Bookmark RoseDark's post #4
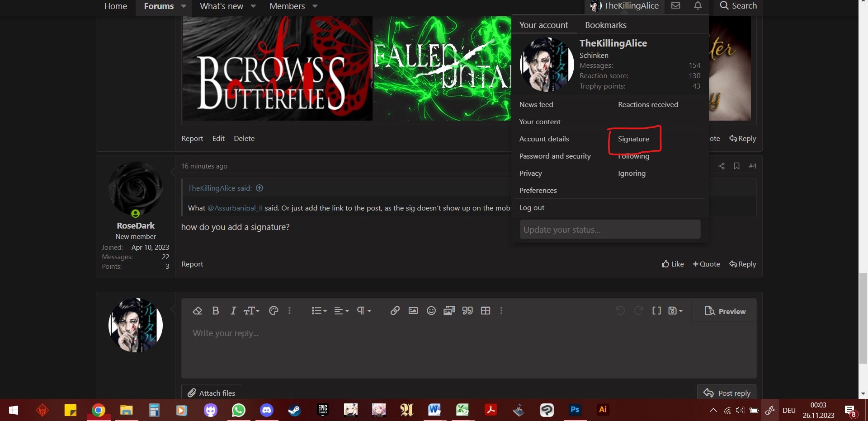868x421 pixels. (x=736, y=166)
